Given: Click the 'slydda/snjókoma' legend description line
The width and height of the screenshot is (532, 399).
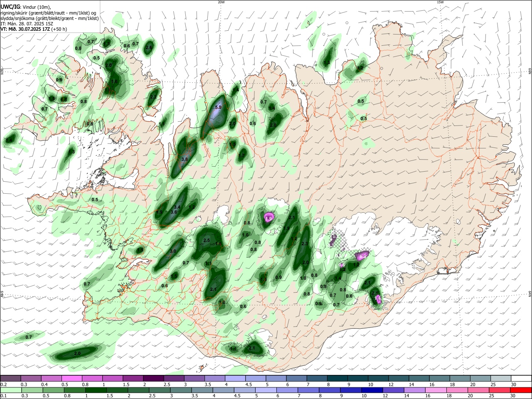Looking at the screenshot, I should (x=49, y=18).
